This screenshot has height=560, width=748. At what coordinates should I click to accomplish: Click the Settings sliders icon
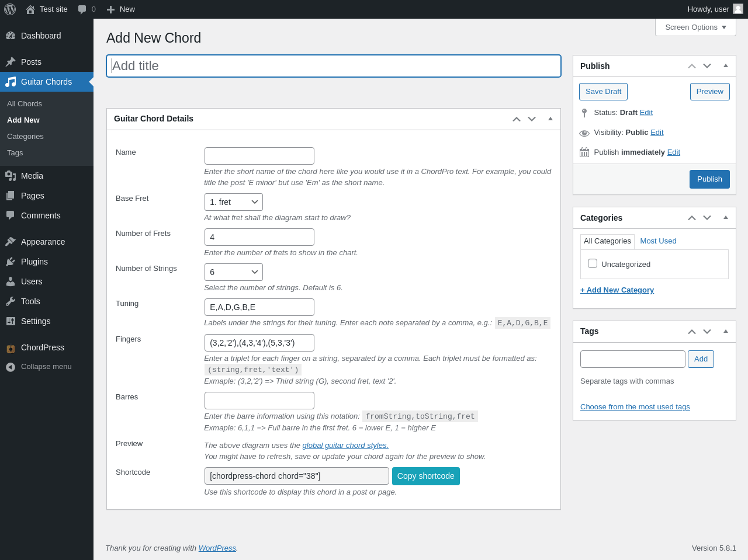pos(11,321)
